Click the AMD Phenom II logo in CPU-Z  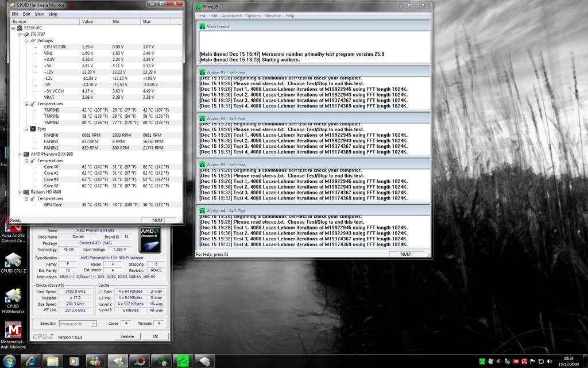(x=150, y=240)
